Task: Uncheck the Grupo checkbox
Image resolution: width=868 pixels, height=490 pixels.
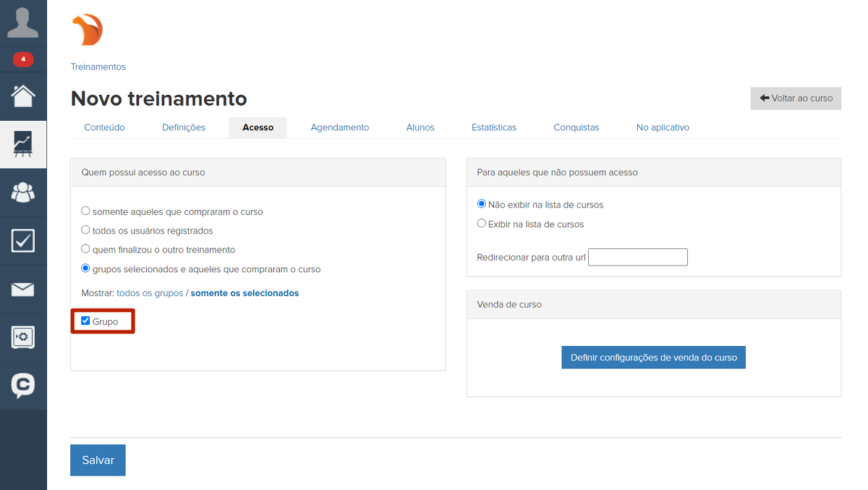Action: (85, 321)
